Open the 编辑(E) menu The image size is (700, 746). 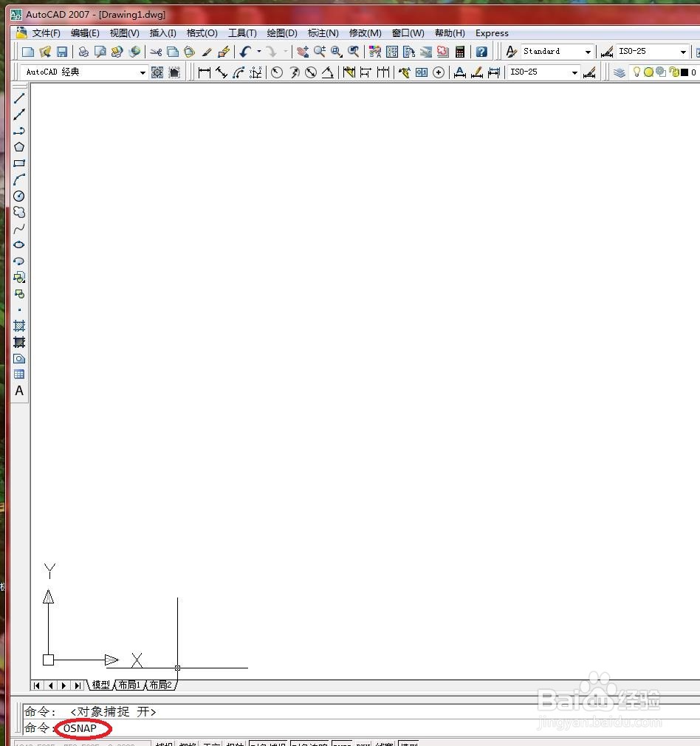click(x=85, y=32)
